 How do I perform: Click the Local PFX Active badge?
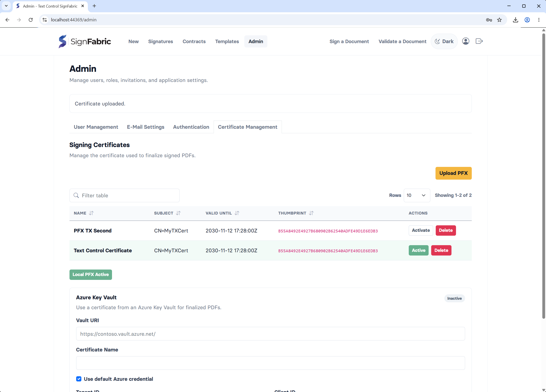click(90, 274)
